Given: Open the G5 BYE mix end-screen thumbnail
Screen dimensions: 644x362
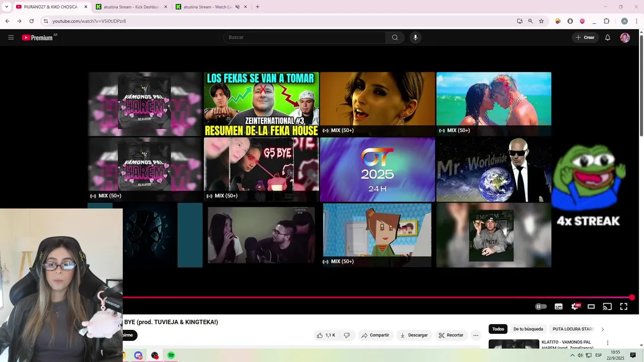Looking at the screenshot, I should (x=261, y=169).
